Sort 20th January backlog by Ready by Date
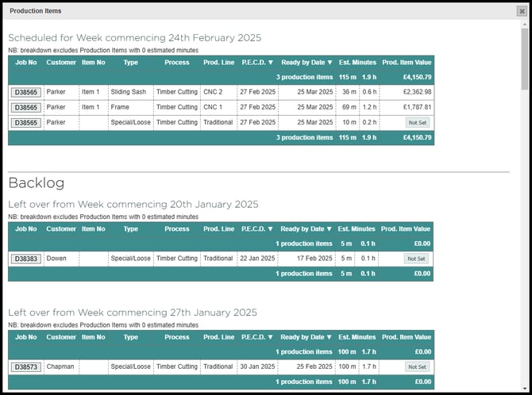 click(306, 229)
